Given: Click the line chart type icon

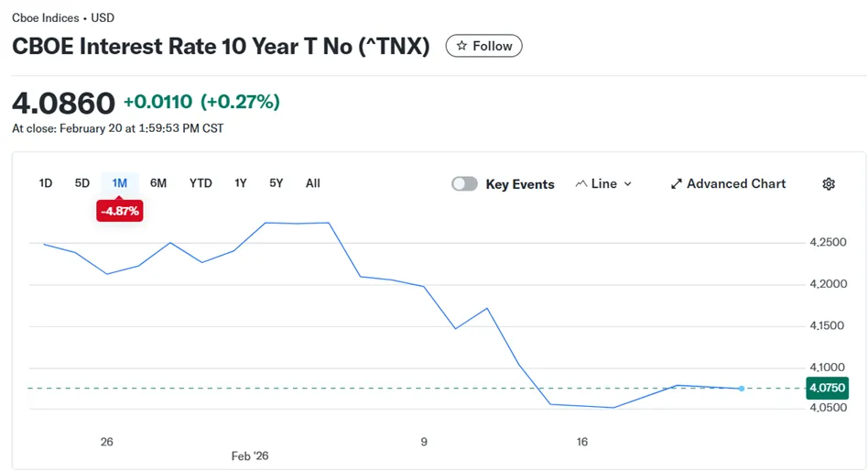Looking at the screenshot, I should coord(580,184).
